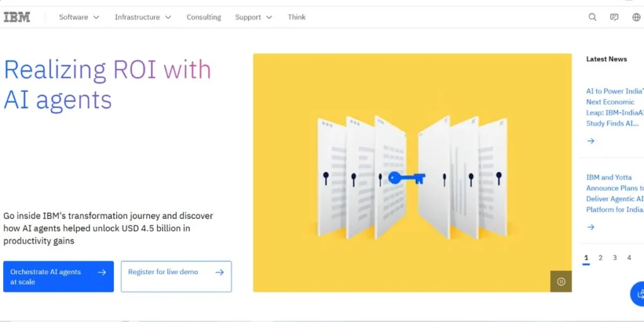The height and width of the screenshot is (322, 644).
Task: Go to the Think page
Action: click(x=297, y=17)
